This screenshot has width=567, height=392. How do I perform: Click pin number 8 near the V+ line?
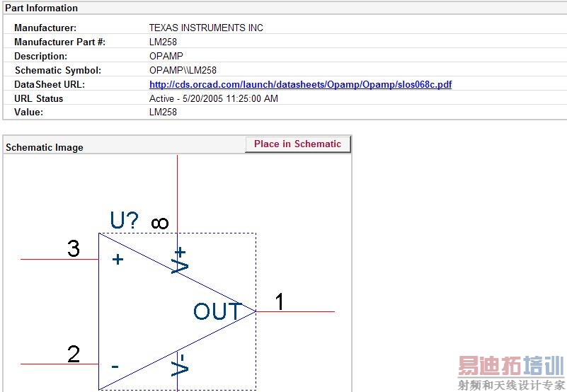coord(160,223)
